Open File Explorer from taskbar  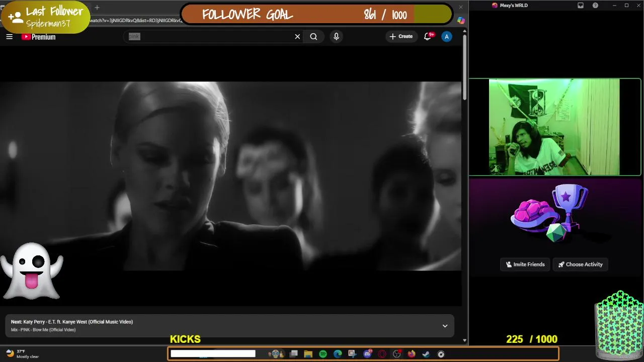[x=308, y=354]
